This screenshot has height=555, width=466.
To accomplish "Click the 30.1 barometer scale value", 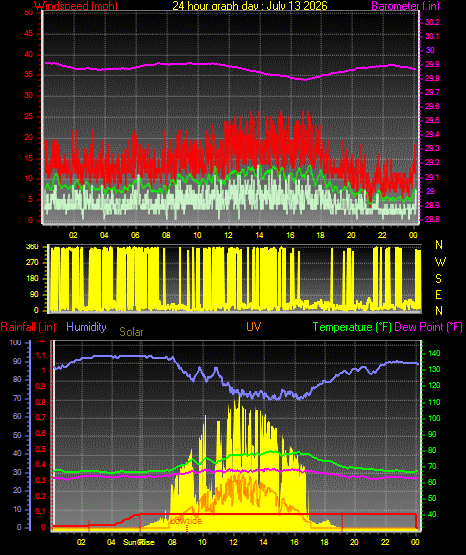I will pyautogui.click(x=432, y=36).
